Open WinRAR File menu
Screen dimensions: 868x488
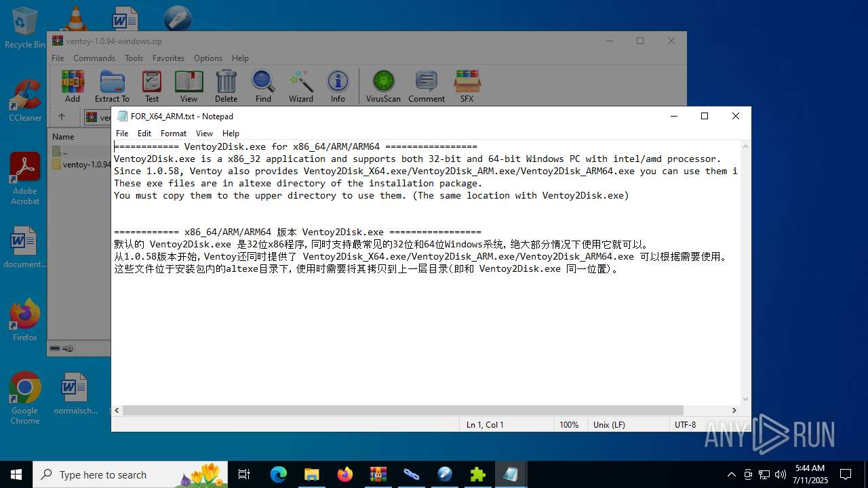pos(58,58)
